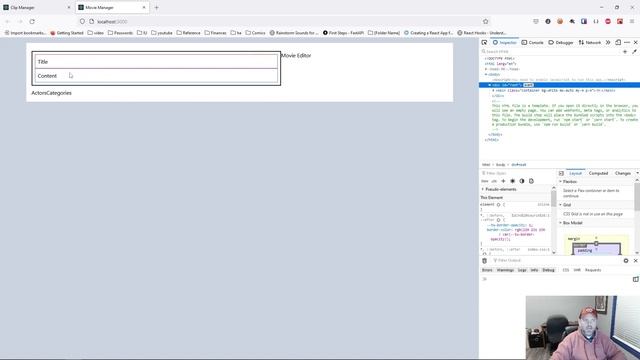
Task: Bookmark this page with star icon
Action: pos(486,22)
